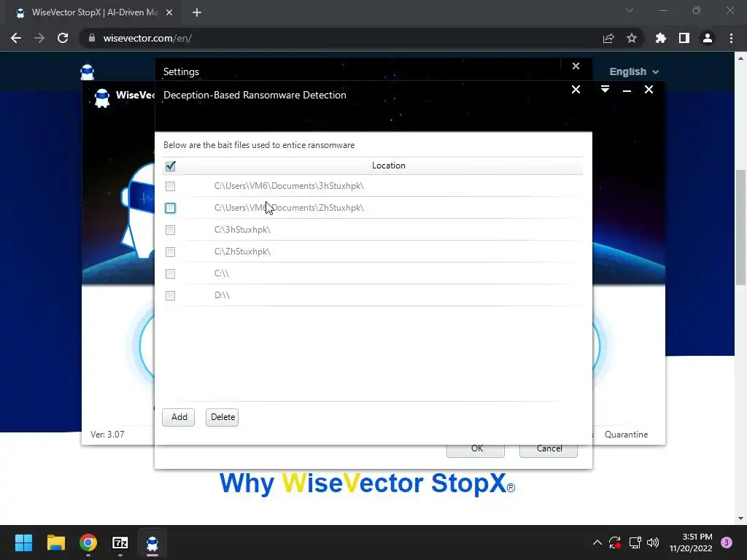Show hidden system tray icons
Viewport: 747px width, 560px height.
tap(597, 542)
